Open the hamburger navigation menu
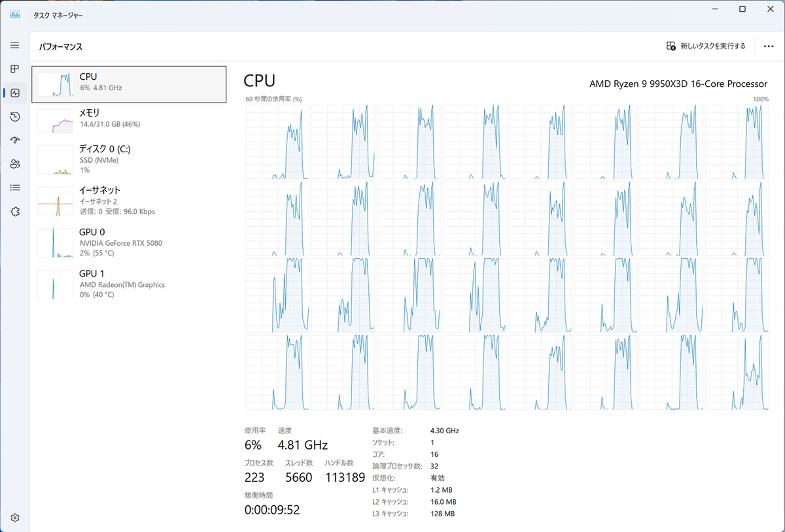 15,45
